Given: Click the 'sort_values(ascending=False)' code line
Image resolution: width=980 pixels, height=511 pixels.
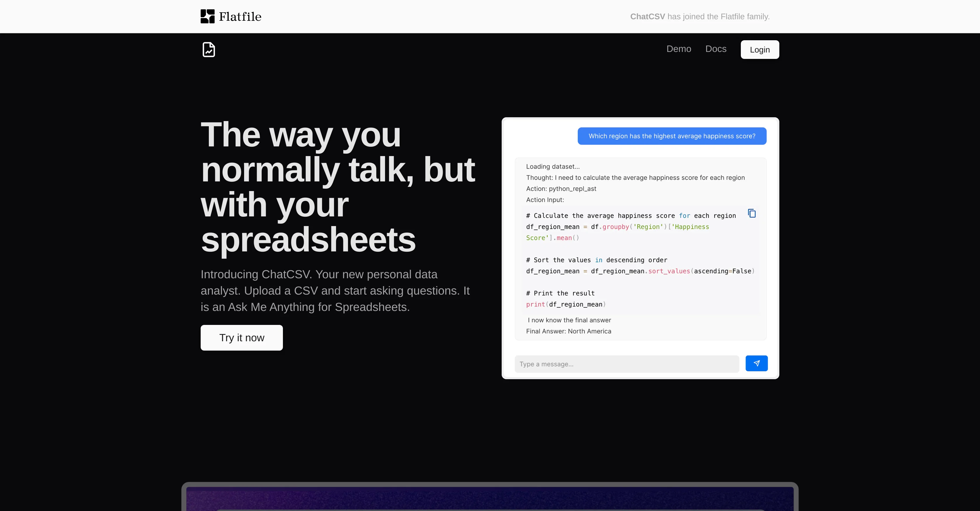Looking at the screenshot, I should pos(640,271).
